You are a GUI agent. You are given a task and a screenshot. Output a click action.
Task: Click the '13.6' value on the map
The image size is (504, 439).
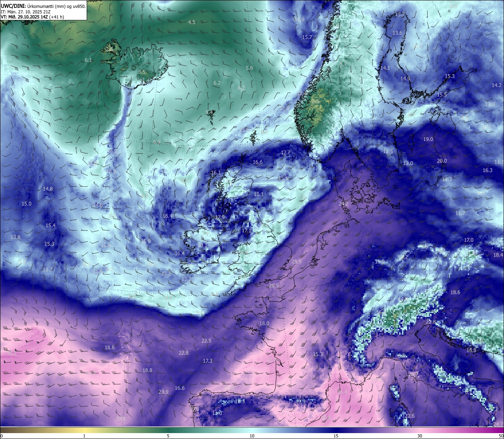coord(398,33)
